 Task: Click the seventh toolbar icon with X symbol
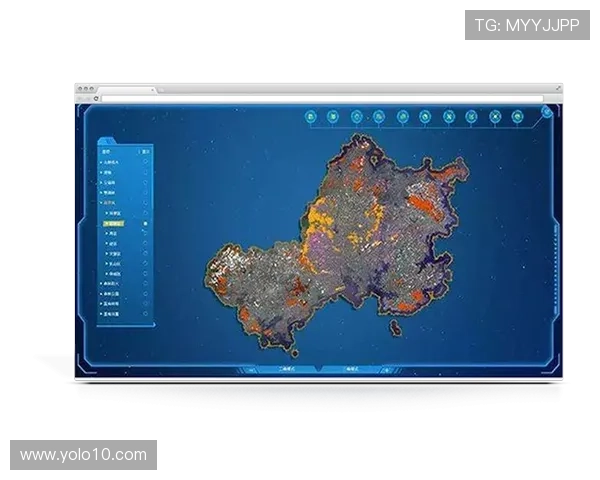click(448, 117)
